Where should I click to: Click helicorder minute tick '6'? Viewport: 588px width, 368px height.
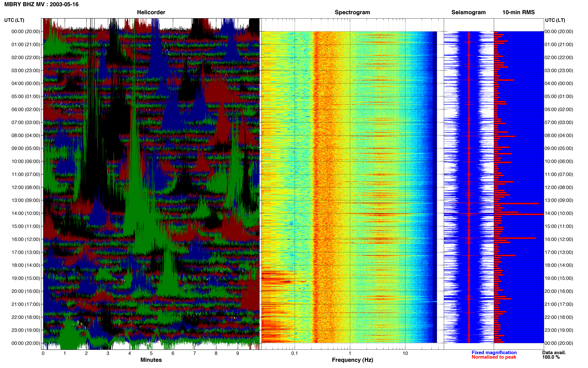[173, 353]
